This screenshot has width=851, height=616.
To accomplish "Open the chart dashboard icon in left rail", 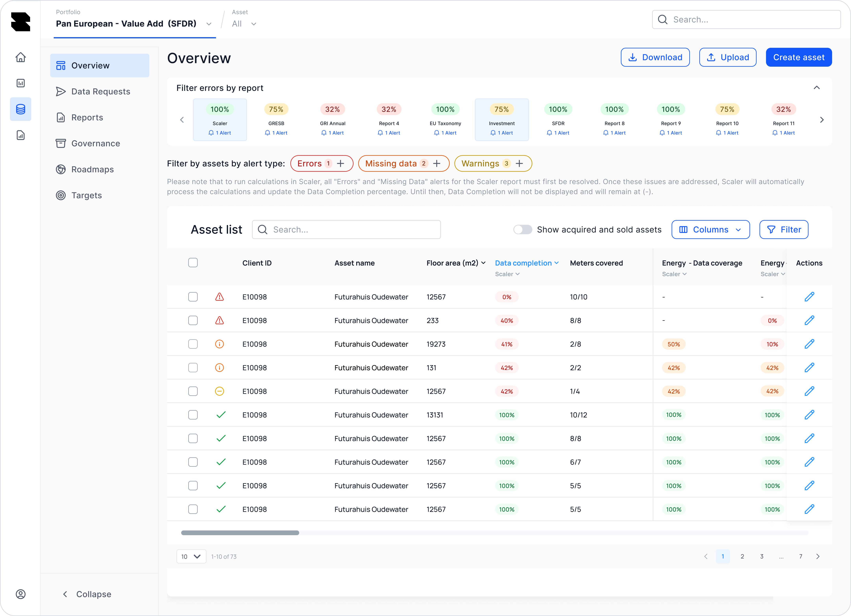I will [21, 83].
